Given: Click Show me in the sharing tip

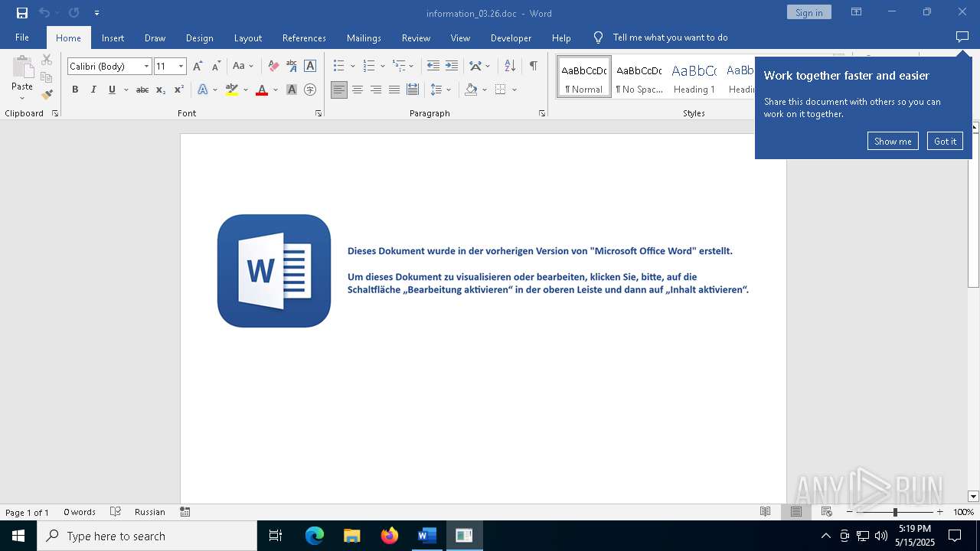Looking at the screenshot, I should pyautogui.click(x=893, y=141).
